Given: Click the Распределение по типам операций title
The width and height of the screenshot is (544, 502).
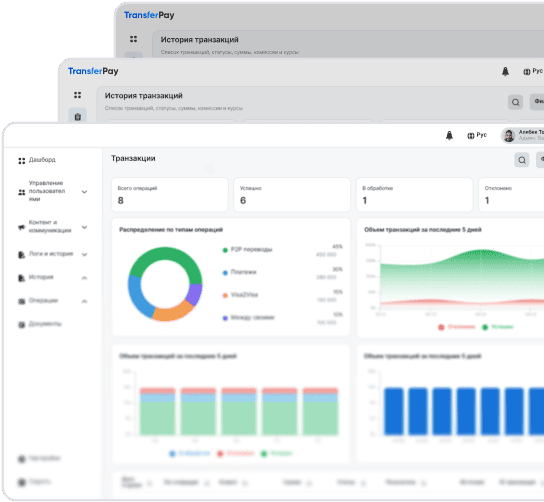Looking at the screenshot, I should pyautogui.click(x=171, y=230).
